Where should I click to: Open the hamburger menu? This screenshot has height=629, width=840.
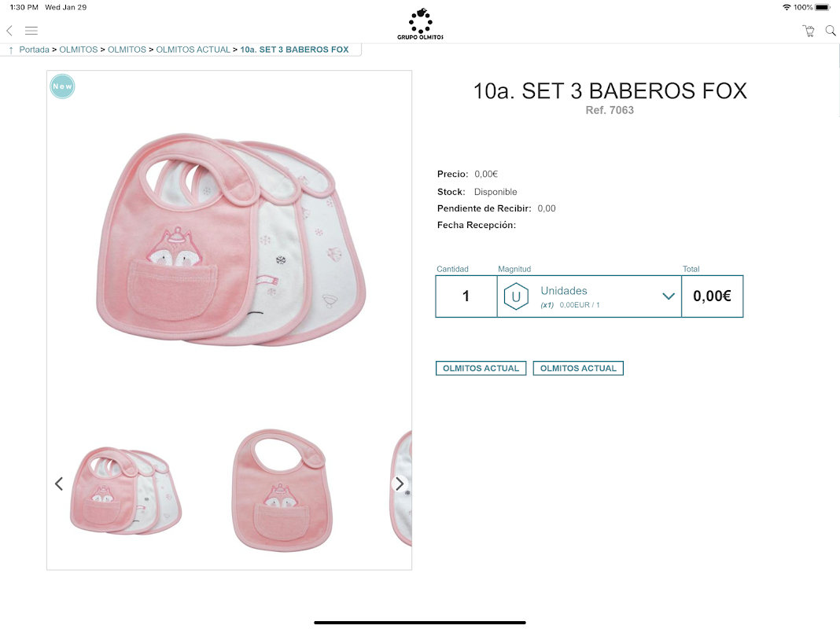31,31
